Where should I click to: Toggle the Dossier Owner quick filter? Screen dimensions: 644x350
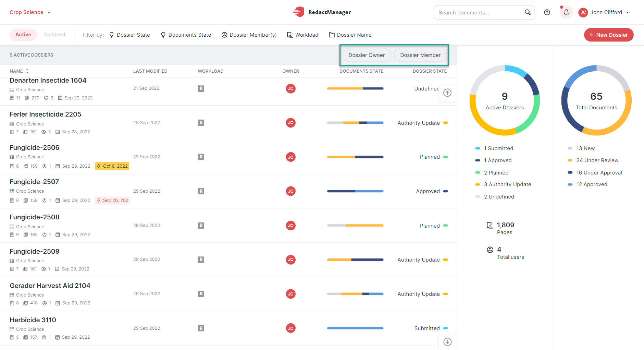point(367,55)
